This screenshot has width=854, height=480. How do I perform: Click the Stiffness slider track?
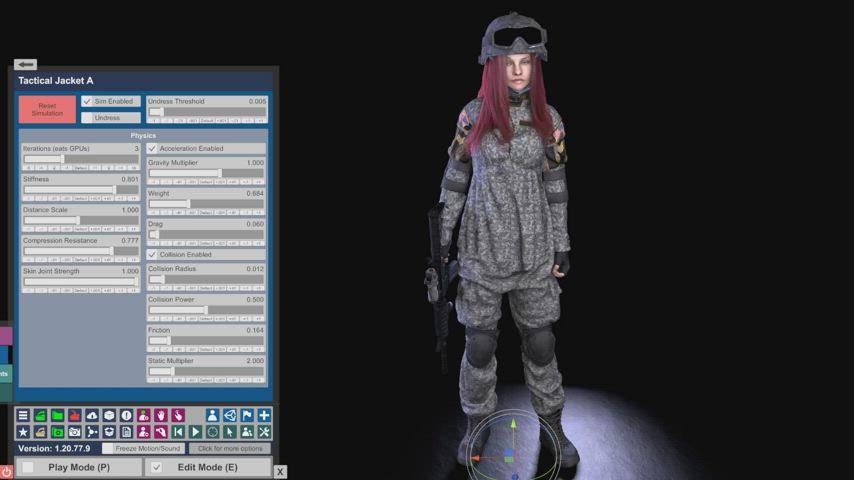point(70,188)
